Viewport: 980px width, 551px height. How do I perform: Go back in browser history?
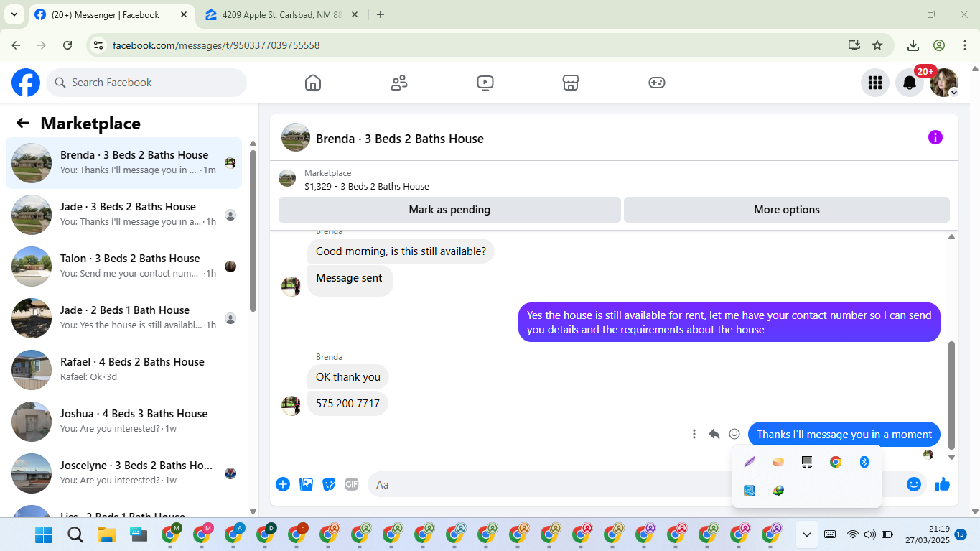pyautogui.click(x=16, y=45)
